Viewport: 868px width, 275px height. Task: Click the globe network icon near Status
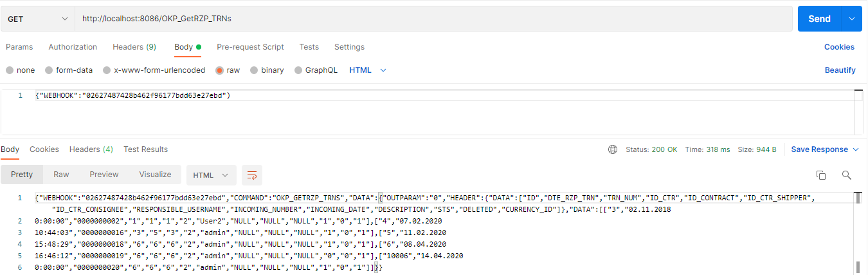pyautogui.click(x=613, y=149)
